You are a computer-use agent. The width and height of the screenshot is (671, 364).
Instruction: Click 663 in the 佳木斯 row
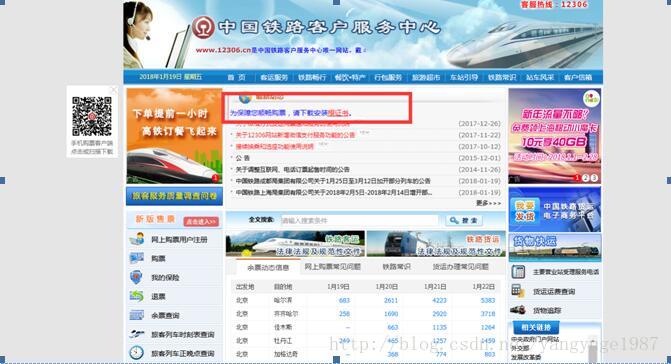tap(393, 327)
